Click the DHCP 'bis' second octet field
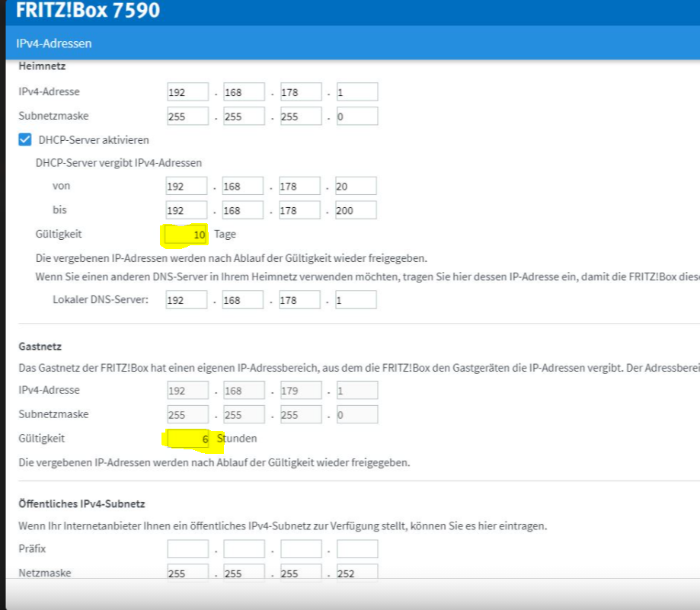 pos(243,210)
